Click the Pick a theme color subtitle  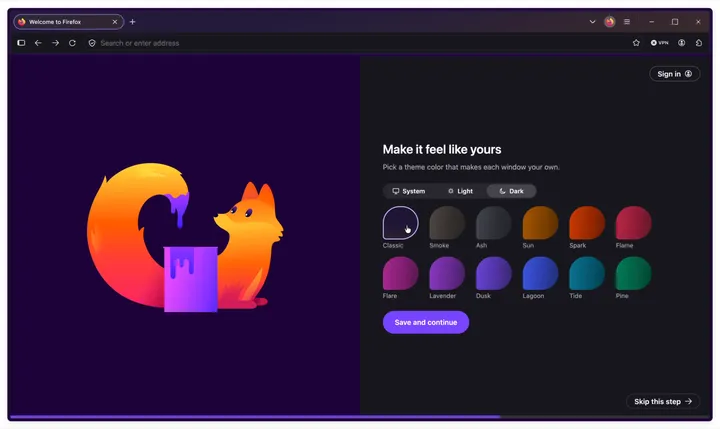[471, 167]
